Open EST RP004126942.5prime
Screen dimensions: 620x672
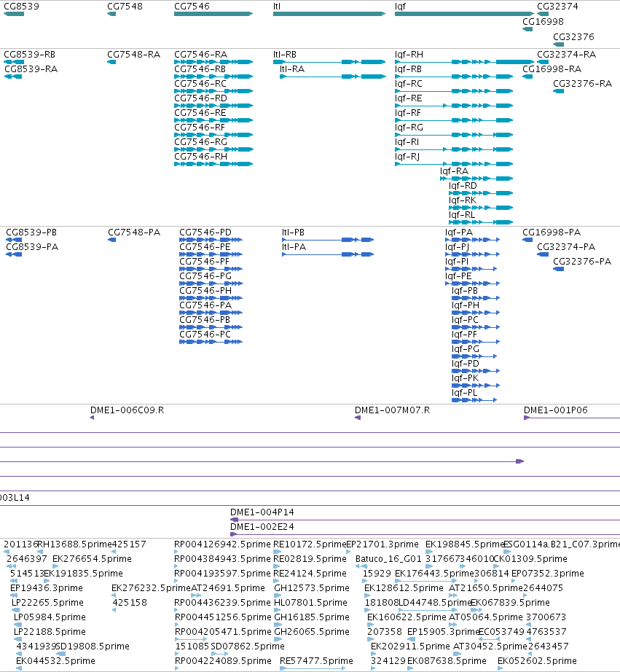222,544
